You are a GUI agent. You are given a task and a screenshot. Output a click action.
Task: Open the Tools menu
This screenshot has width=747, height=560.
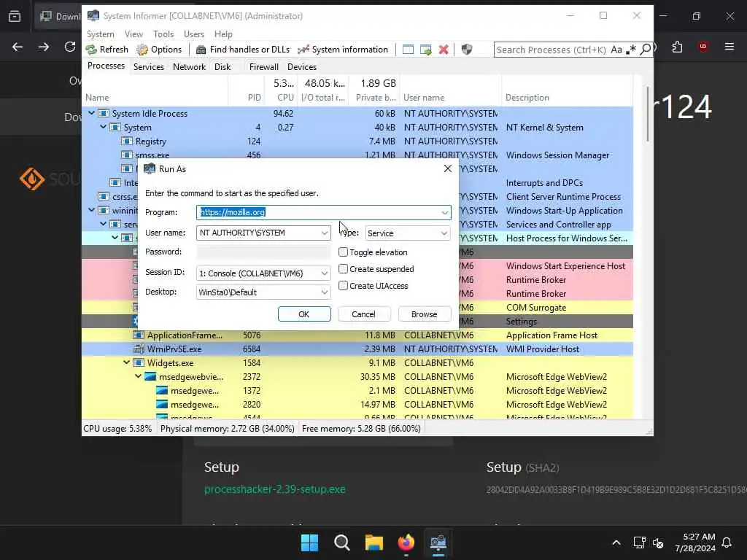click(163, 34)
